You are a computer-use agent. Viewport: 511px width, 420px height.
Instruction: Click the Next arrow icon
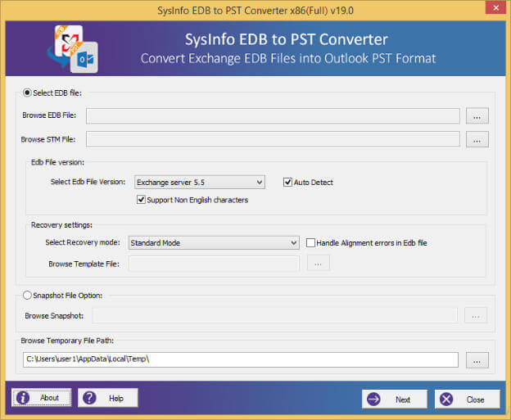pyautogui.click(x=374, y=399)
